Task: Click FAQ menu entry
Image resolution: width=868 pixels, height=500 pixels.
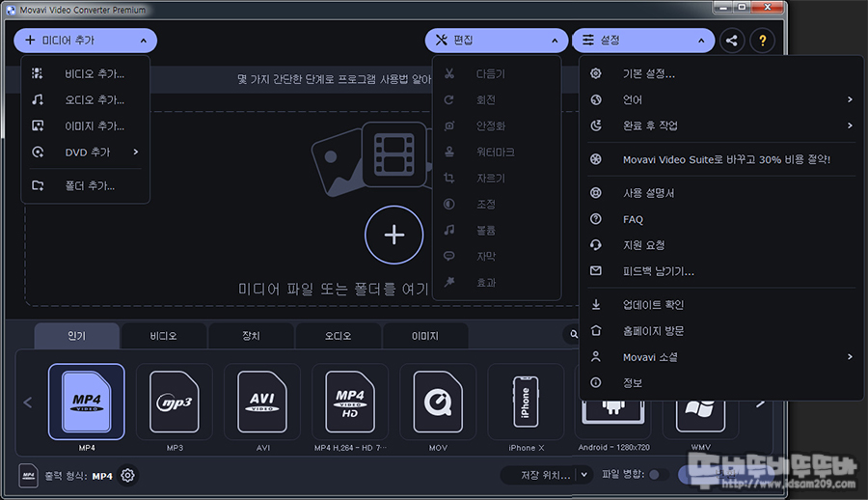Action: pyautogui.click(x=721, y=219)
